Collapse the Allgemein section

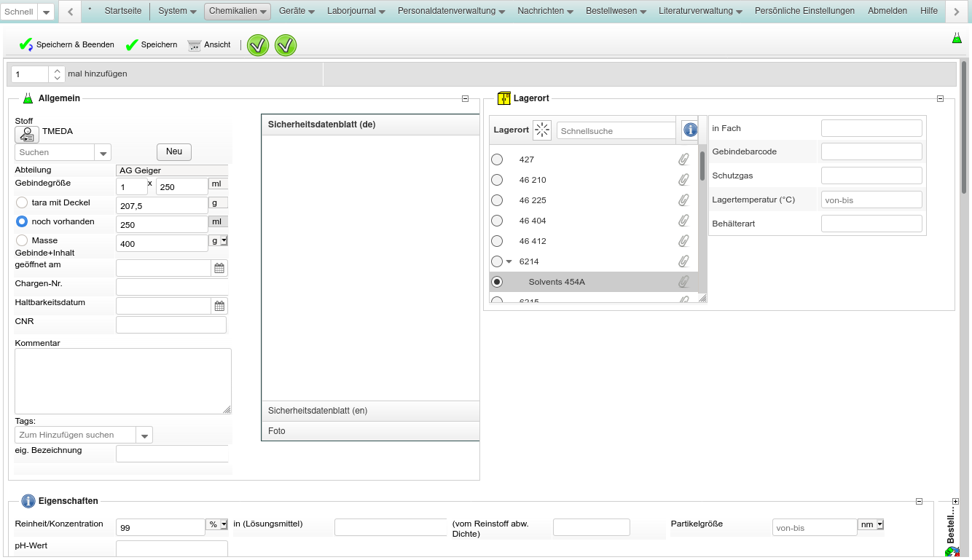pyautogui.click(x=465, y=99)
